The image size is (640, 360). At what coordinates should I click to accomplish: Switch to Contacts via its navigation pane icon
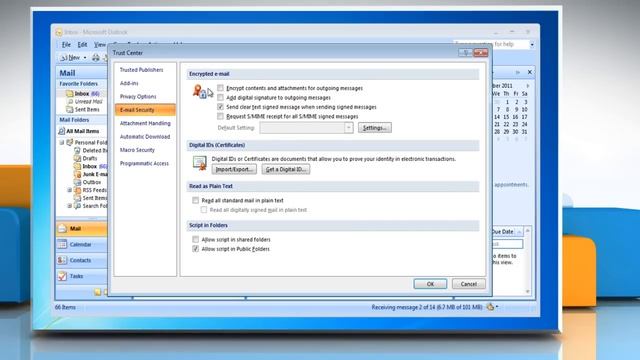(x=62, y=260)
